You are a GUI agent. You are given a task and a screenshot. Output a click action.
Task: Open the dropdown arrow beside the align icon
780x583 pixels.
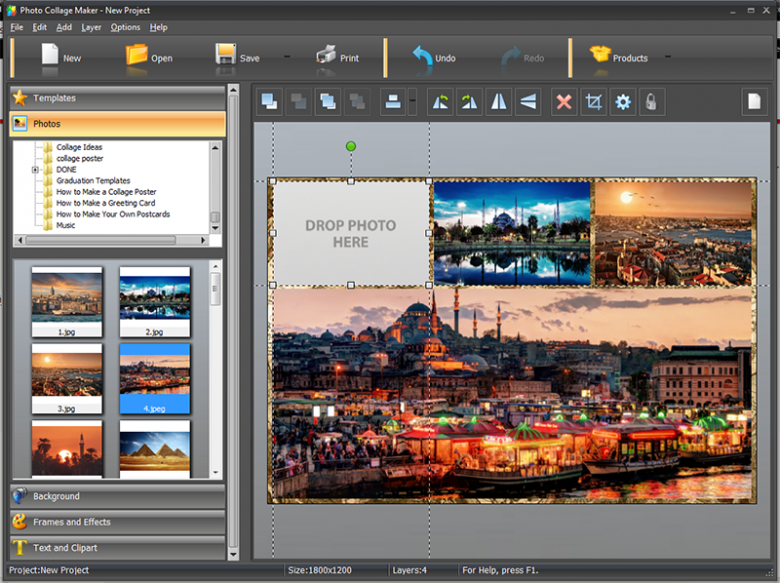click(x=412, y=102)
